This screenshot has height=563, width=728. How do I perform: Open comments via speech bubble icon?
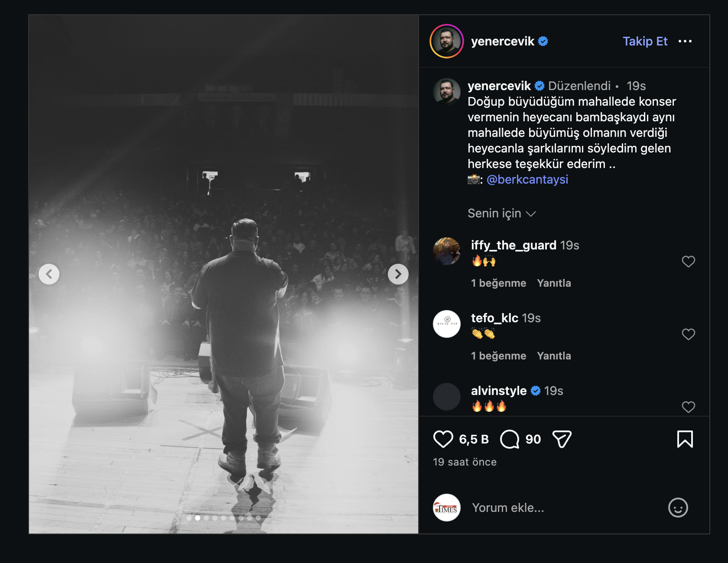click(510, 439)
